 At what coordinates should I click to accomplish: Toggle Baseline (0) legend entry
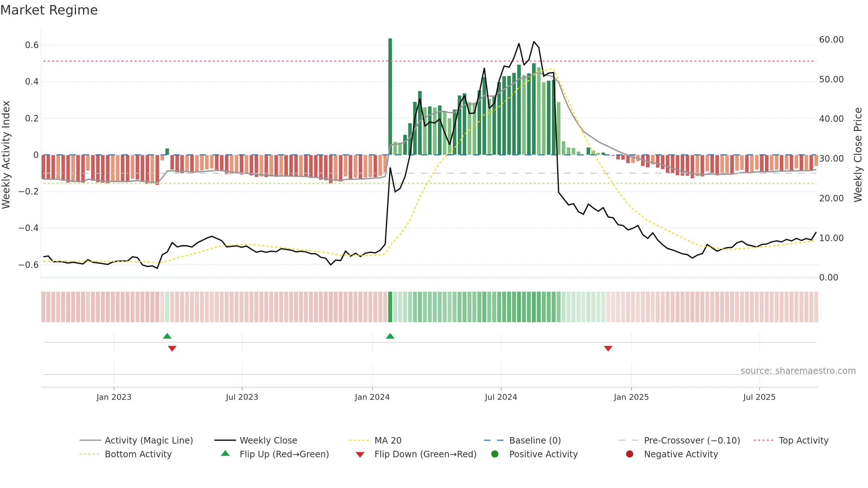coord(522,440)
